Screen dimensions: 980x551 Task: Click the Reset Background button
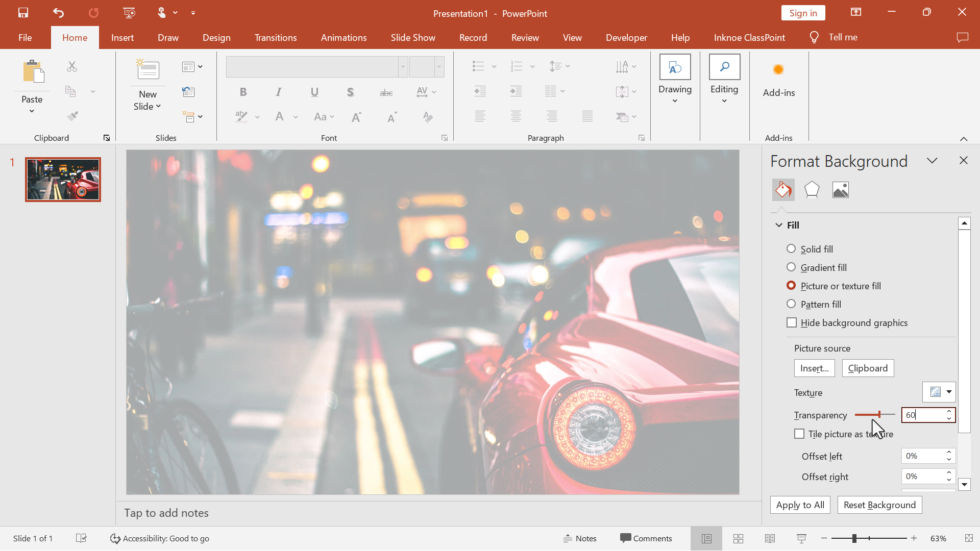pos(880,505)
